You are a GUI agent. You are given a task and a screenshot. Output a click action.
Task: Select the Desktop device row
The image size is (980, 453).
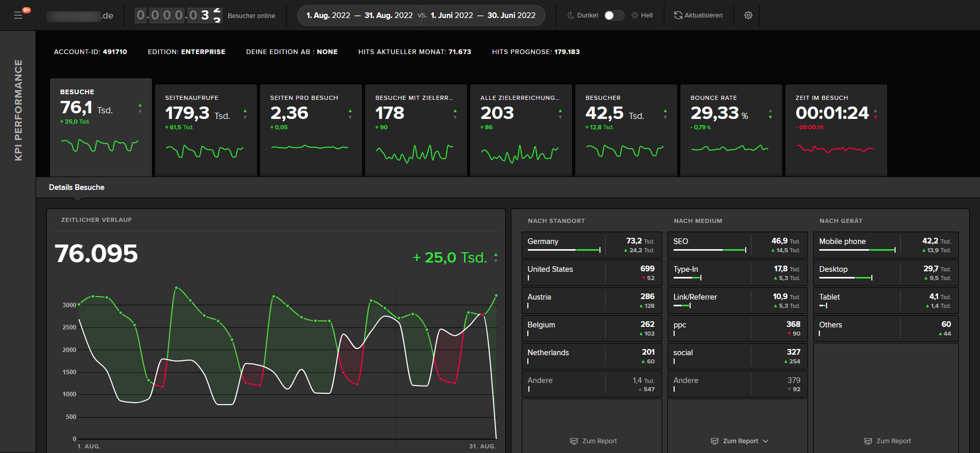pos(886,273)
